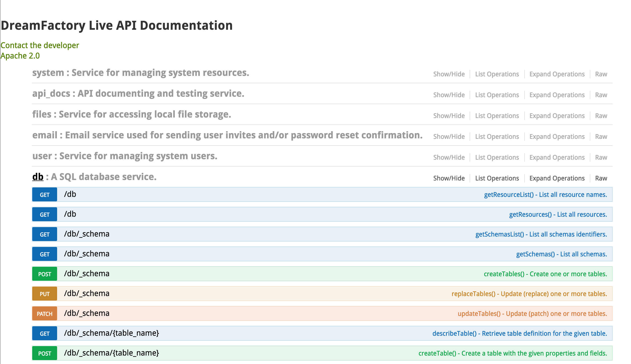Expand Operations for db service
The width and height of the screenshot is (631, 364).
[x=557, y=178]
